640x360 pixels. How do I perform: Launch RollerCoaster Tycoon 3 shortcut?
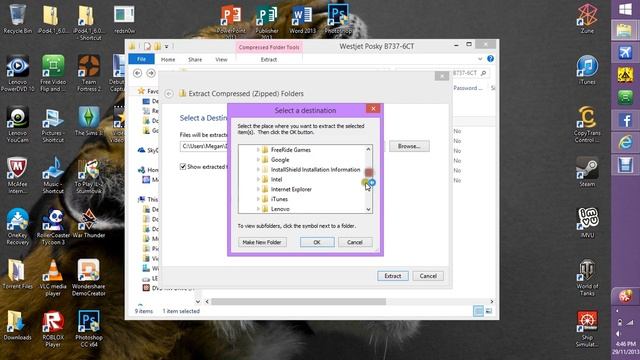pyautogui.click(x=53, y=226)
